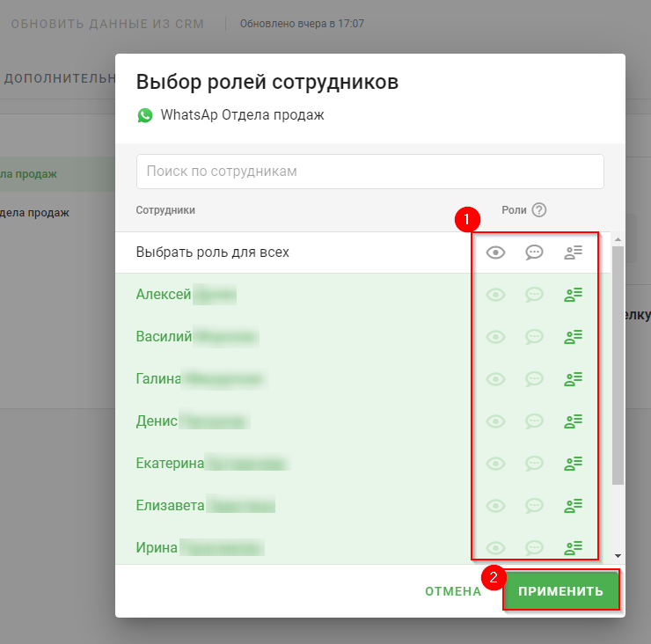Select eye view role for Василий
Screen dimensions: 651x644
tap(495, 337)
